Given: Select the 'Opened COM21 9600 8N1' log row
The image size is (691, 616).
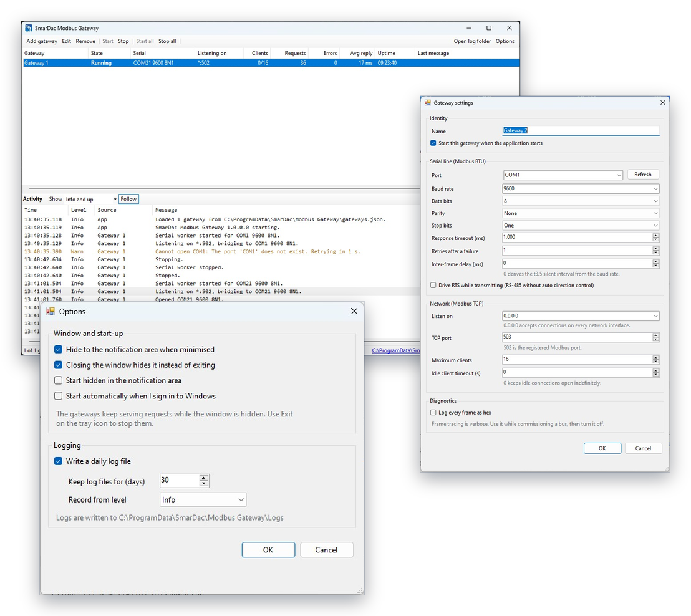Looking at the screenshot, I should tap(221, 299).
